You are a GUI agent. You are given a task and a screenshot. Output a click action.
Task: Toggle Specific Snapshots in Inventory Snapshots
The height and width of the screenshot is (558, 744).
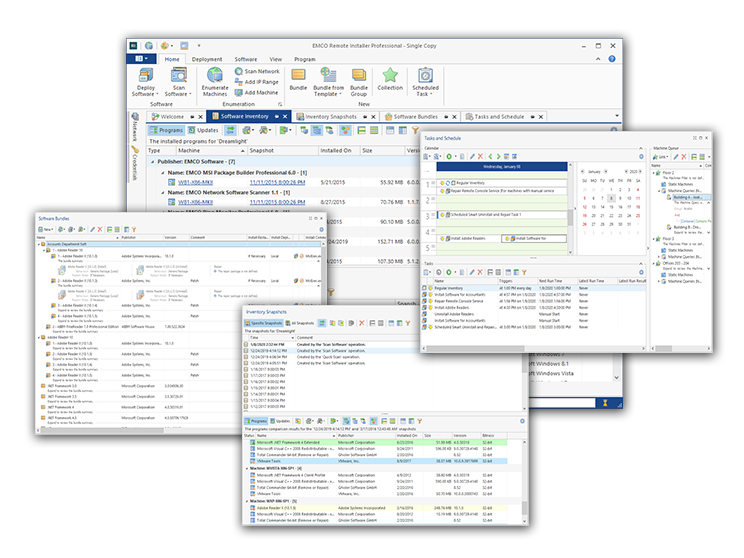[266, 323]
